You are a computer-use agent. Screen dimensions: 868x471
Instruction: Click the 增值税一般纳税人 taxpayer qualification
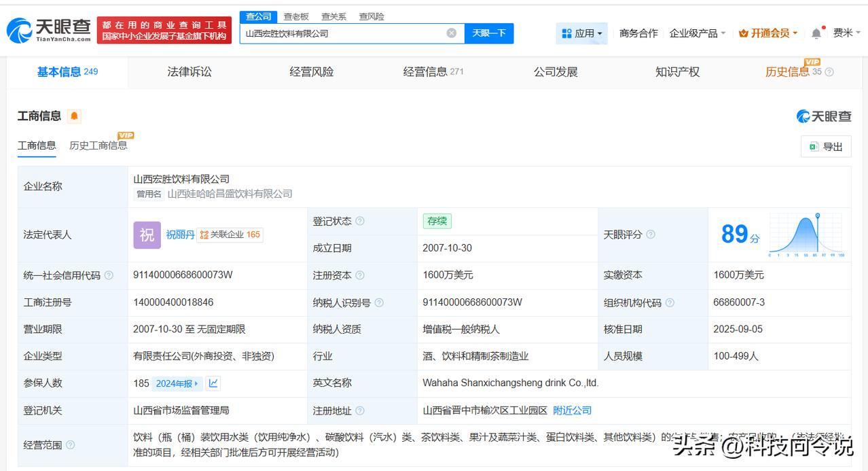(x=461, y=329)
